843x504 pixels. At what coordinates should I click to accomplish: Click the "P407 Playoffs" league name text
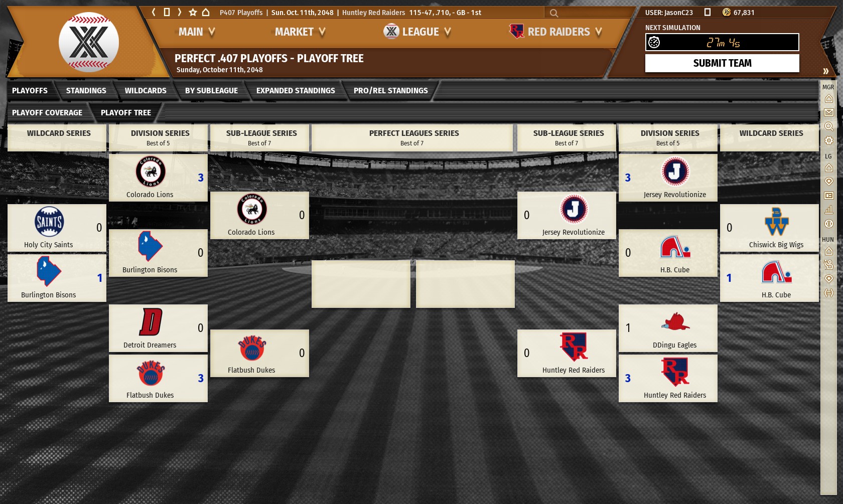(x=241, y=13)
